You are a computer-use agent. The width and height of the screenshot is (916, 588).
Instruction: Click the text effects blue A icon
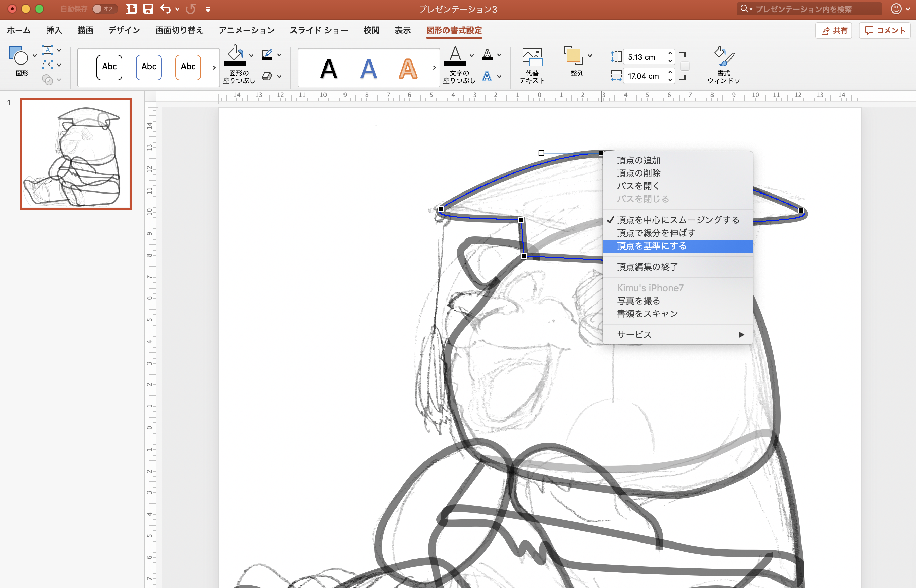(x=487, y=76)
